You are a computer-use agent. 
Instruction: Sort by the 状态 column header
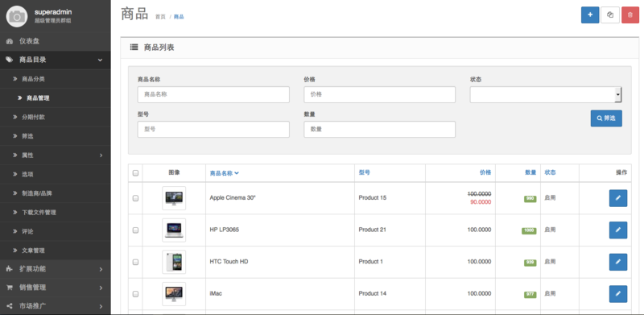(x=551, y=172)
